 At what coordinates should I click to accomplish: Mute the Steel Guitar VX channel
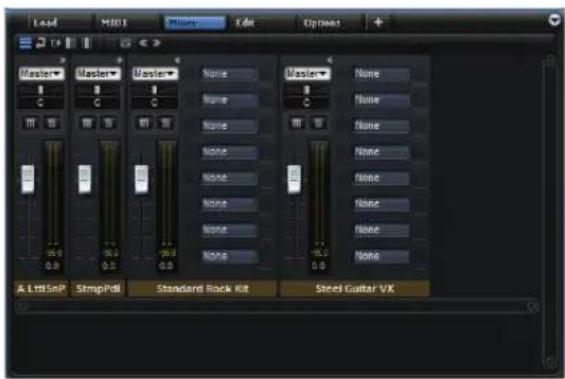point(297,123)
